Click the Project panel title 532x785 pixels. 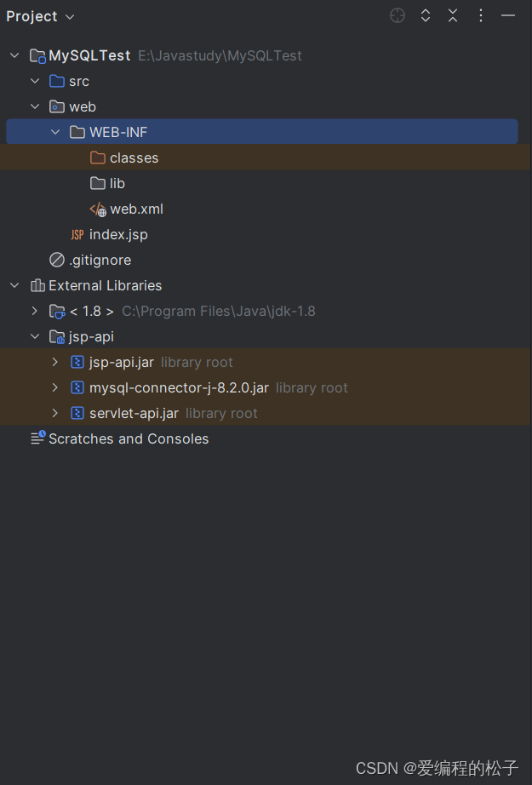[x=32, y=16]
